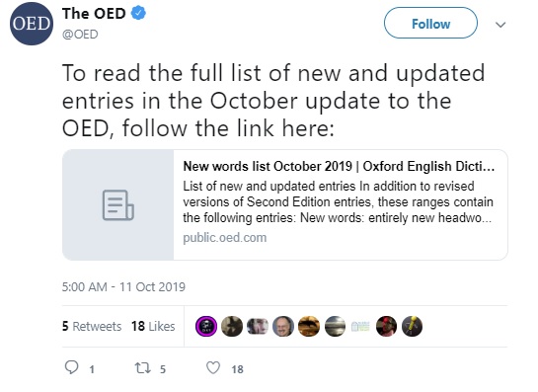Open the @OED handle link
This screenshot has width=538, height=392.
(x=80, y=35)
